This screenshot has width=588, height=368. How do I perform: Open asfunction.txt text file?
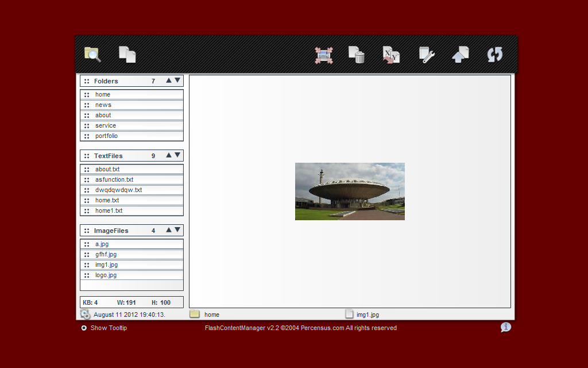[131, 179]
